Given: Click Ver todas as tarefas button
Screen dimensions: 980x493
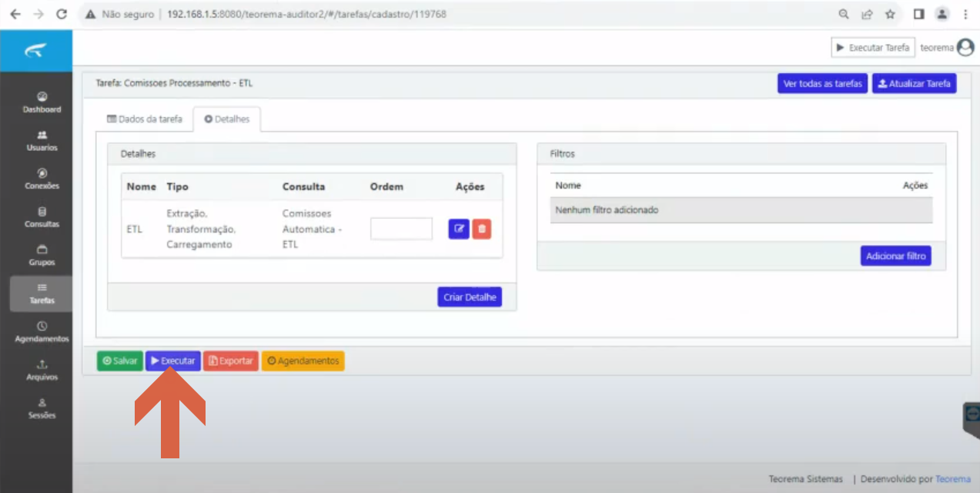Looking at the screenshot, I should [x=823, y=83].
